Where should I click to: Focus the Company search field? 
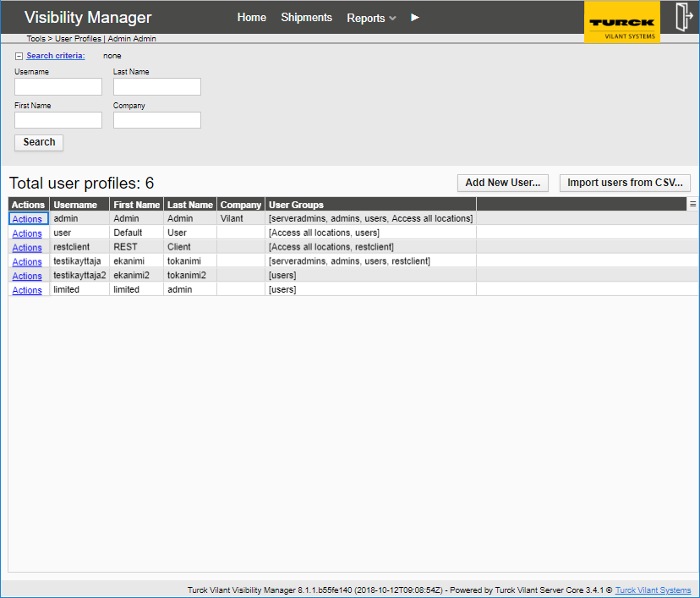(x=157, y=120)
